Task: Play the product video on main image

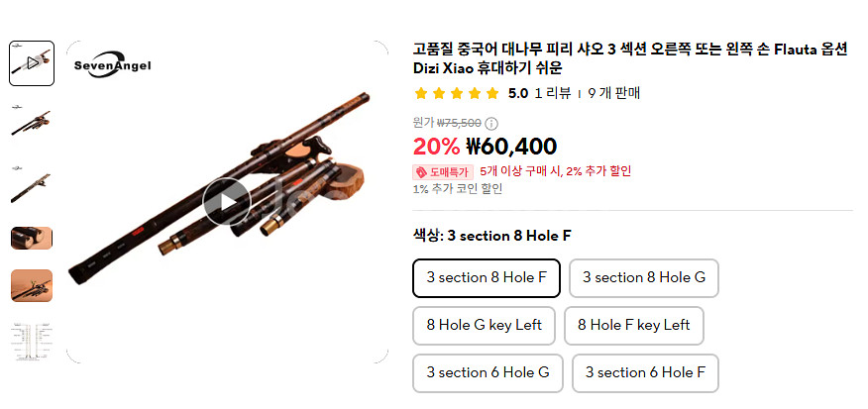Action: pyautogui.click(x=227, y=202)
